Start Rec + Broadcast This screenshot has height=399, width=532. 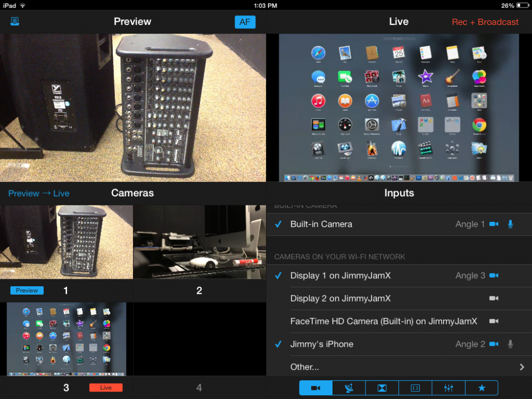coord(485,22)
